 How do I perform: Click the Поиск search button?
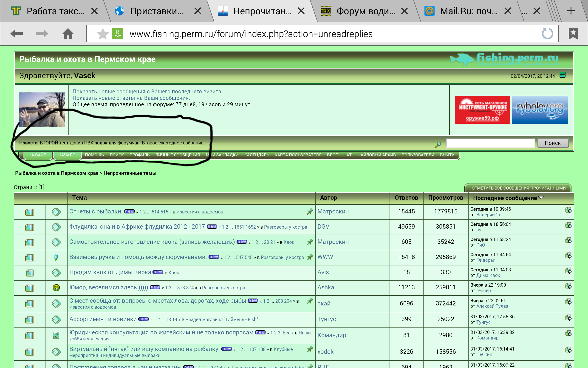click(x=553, y=143)
